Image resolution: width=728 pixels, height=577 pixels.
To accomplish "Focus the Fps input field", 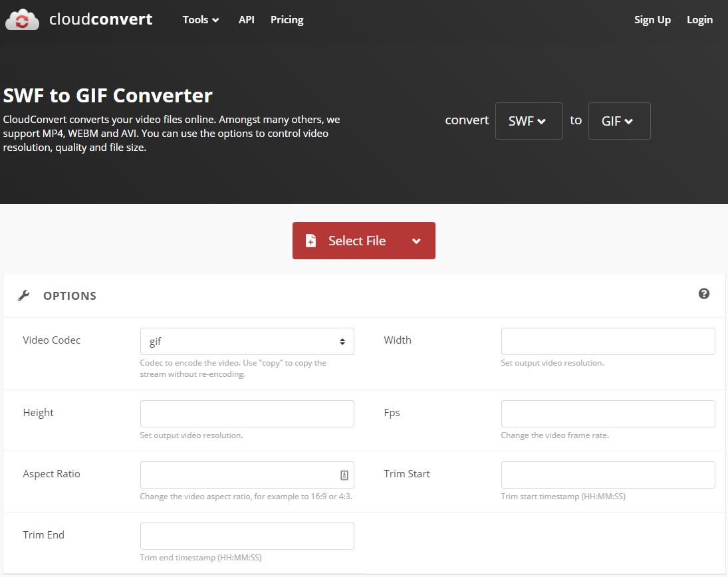I will [608, 414].
